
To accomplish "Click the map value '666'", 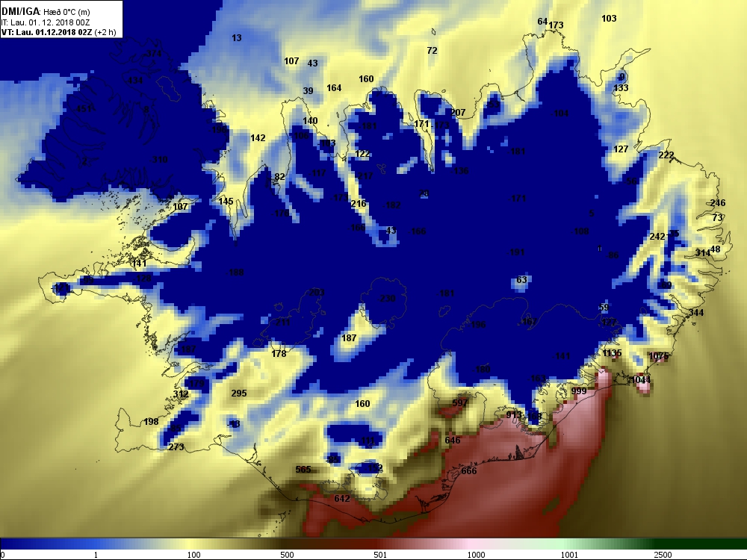I will point(469,471).
